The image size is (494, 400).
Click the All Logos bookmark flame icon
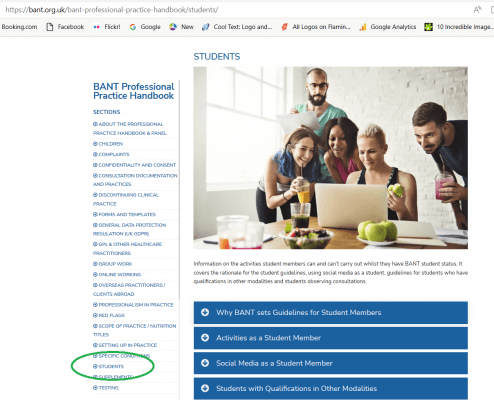click(x=284, y=27)
